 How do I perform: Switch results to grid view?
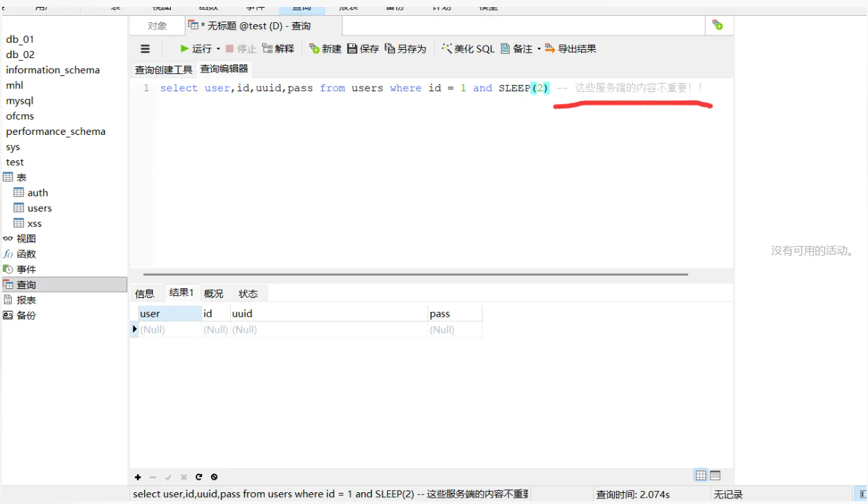pos(700,475)
